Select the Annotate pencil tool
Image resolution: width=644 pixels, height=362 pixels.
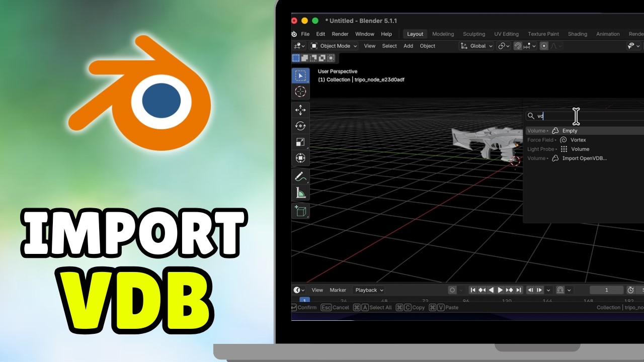[x=300, y=176]
